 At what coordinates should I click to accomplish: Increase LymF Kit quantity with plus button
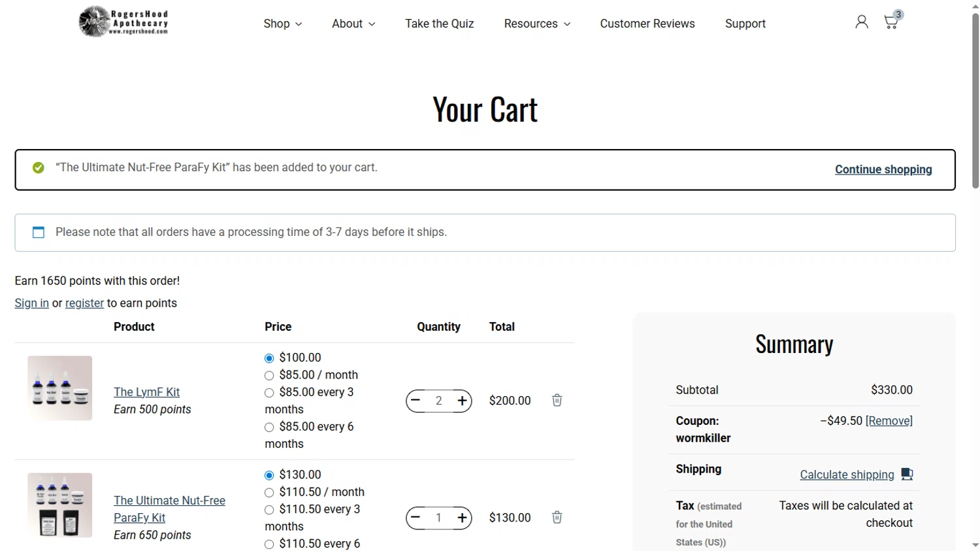point(462,400)
